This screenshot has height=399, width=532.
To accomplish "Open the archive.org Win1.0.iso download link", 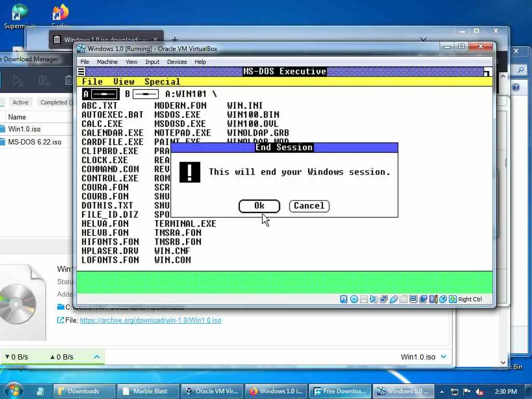I will pos(151,320).
